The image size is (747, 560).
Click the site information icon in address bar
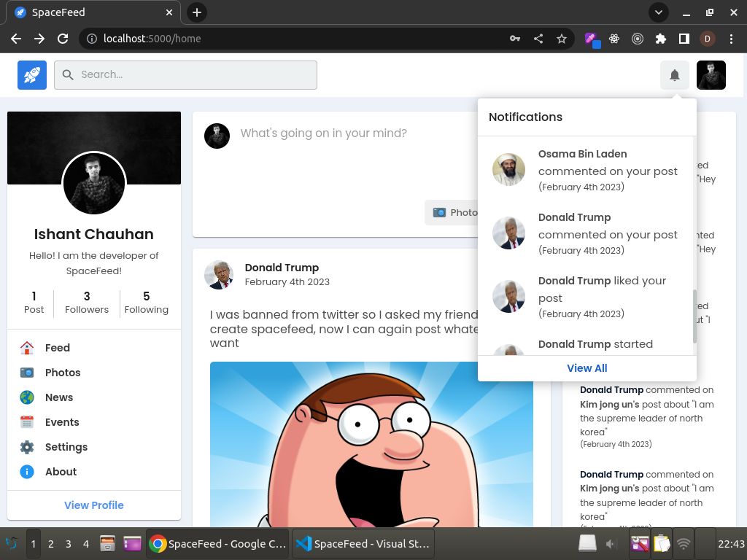pos(91,39)
